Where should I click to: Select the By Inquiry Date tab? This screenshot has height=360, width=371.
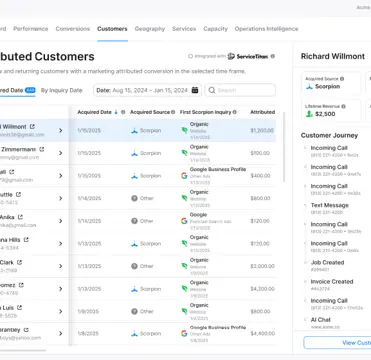click(61, 90)
